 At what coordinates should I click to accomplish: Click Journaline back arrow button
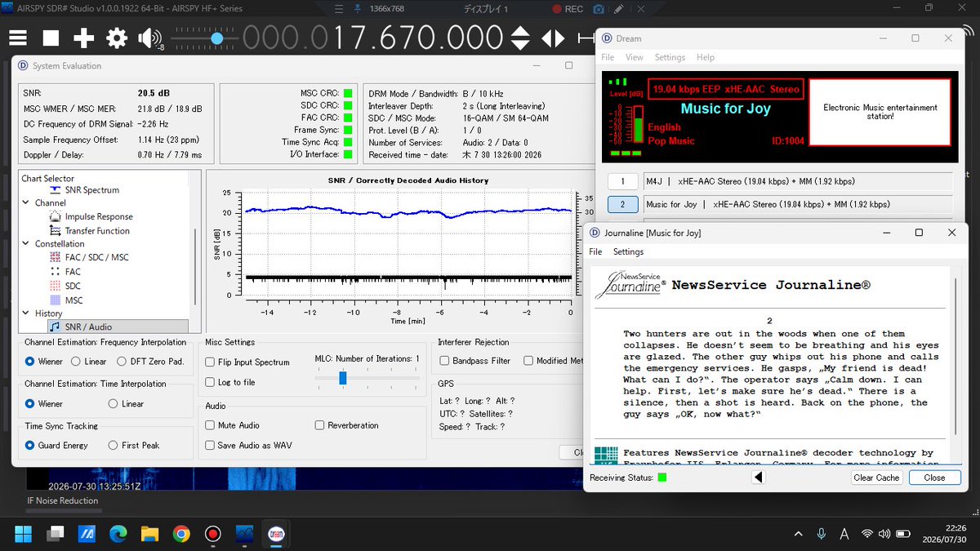(x=758, y=478)
